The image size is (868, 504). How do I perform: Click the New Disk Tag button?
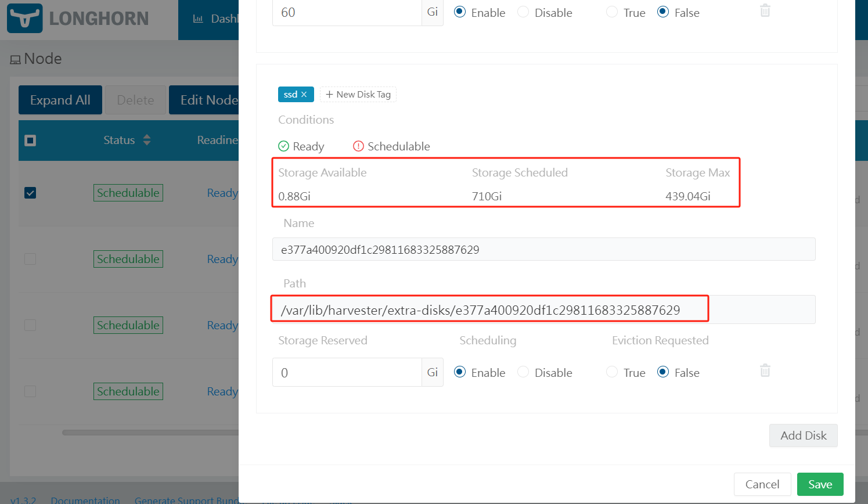[358, 93]
